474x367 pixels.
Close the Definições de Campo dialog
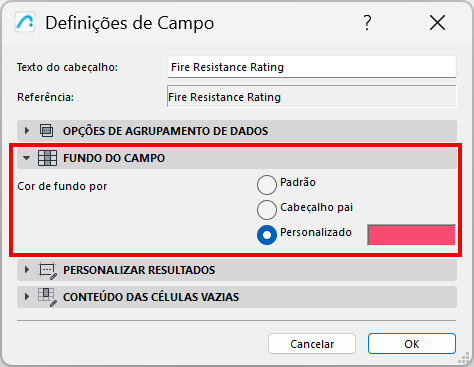pyautogui.click(x=437, y=23)
